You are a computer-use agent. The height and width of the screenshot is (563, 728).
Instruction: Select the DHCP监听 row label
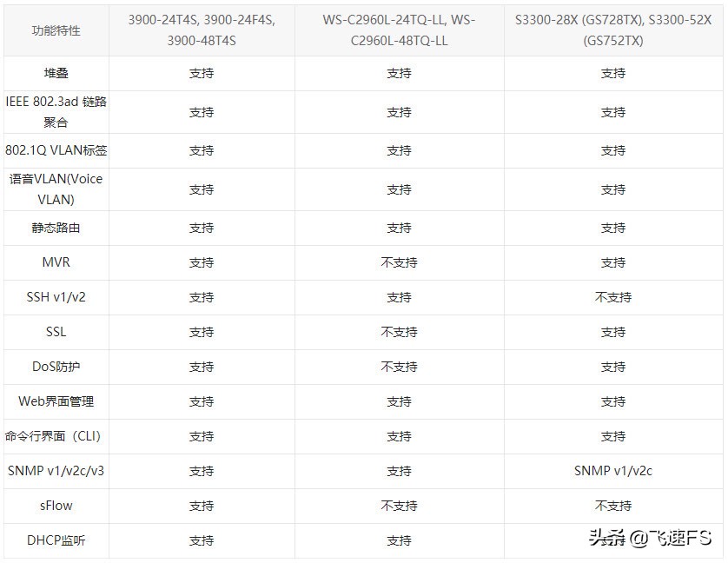coord(56,540)
